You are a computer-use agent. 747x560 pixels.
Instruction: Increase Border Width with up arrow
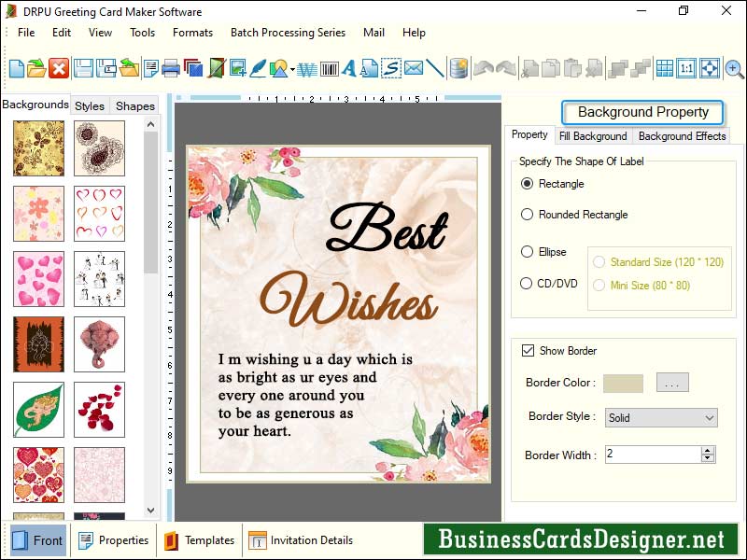(x=708, y=450)
